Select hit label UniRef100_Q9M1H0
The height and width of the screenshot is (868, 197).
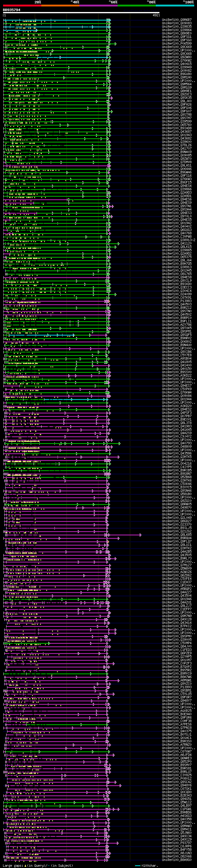[x=177, y=77]
